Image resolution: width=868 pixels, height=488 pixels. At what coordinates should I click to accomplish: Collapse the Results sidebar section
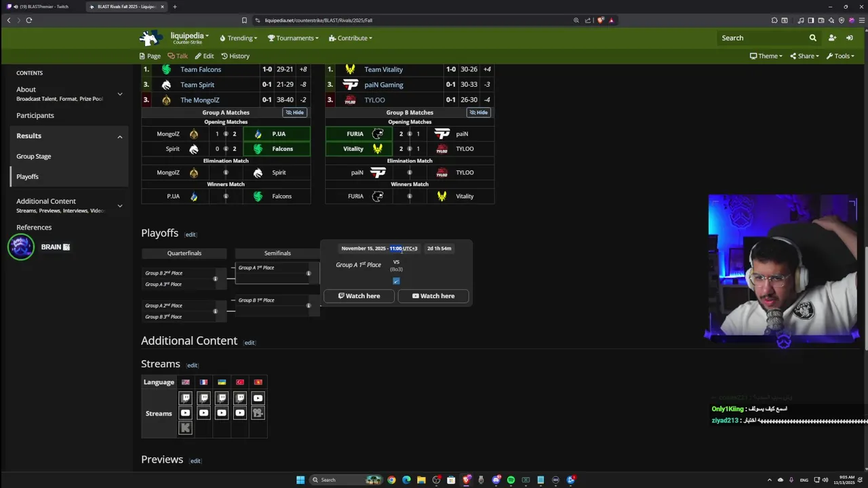[x=120, y=137]
